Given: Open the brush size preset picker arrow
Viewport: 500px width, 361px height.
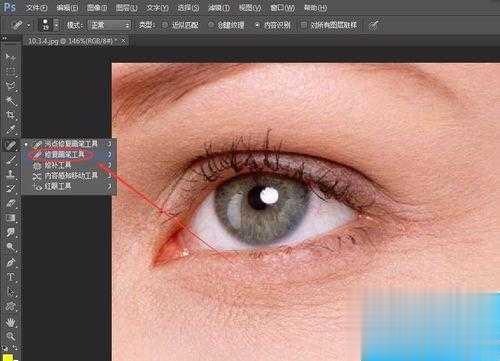Looking at the screenshot, I should pos(56,25).
